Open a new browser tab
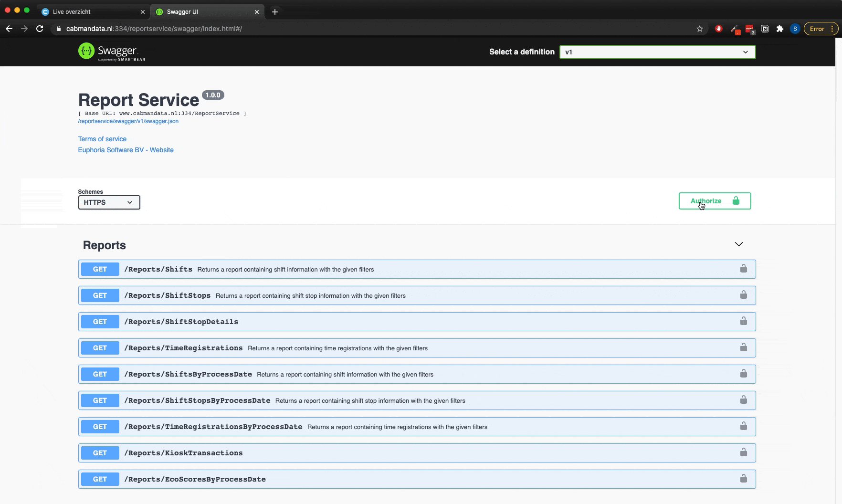This screenshot has width=842, height=504. point(275,12)
